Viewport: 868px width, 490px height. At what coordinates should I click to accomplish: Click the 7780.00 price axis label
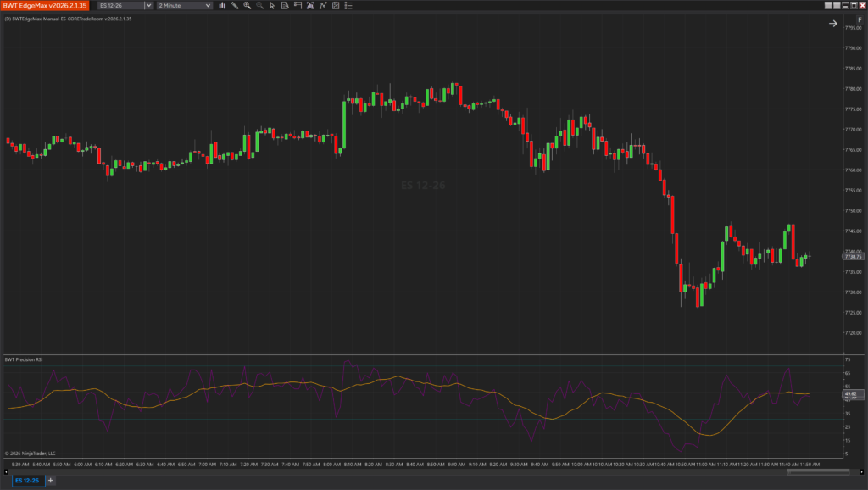pos(853,88)
